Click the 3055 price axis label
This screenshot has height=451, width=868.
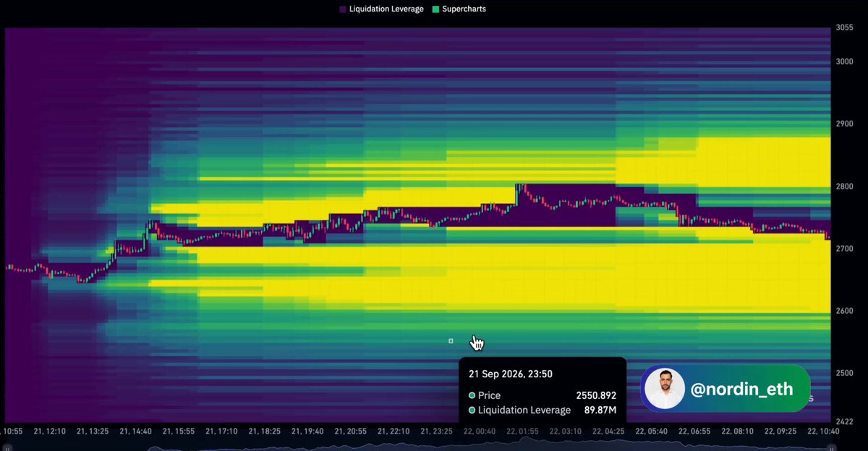(x=844, y=28)
